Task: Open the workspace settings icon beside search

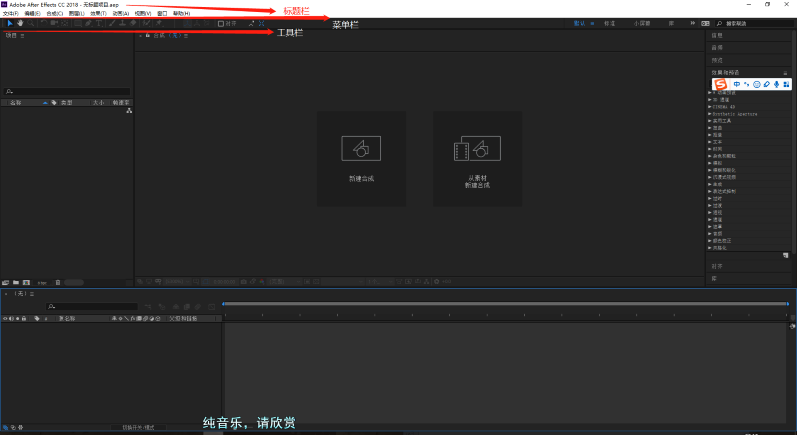Action: [x=705, y=23]
